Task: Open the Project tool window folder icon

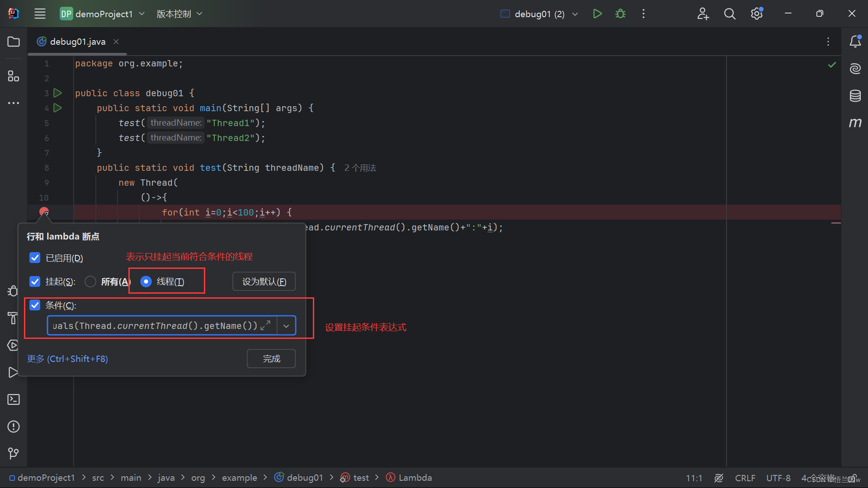Action: (x=14, y=42)
